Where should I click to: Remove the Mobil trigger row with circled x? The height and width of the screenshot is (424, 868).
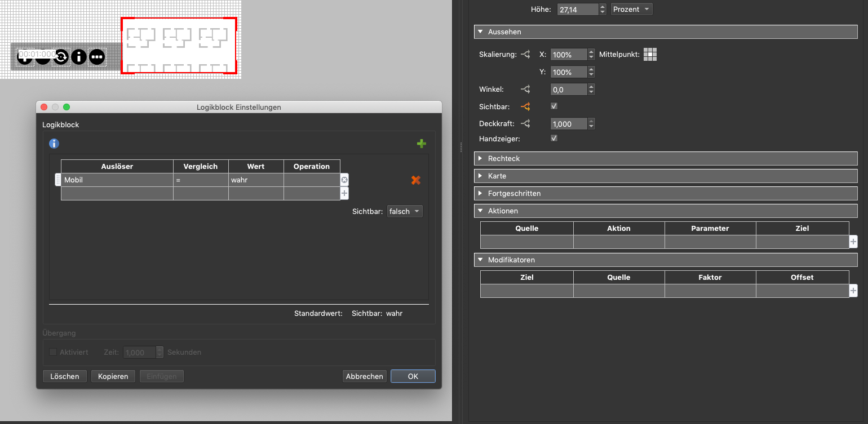[x=344, y=180]
